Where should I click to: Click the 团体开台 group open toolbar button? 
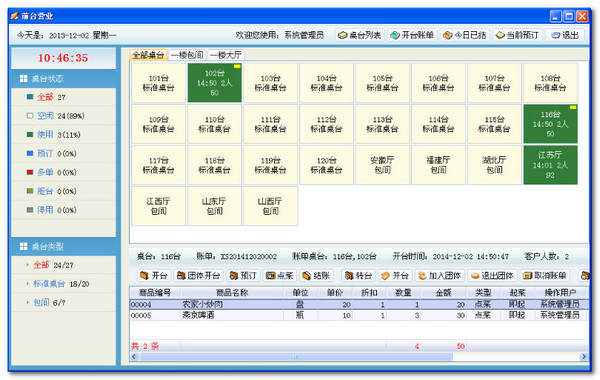point(199,276)
